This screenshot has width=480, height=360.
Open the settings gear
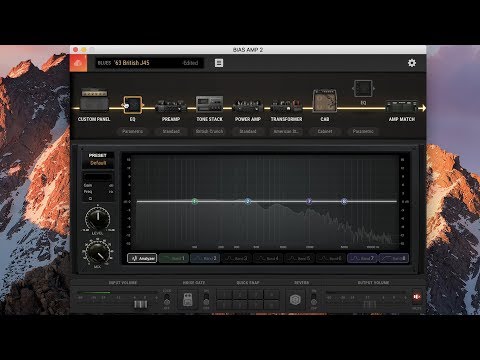[x=412, y=63]
